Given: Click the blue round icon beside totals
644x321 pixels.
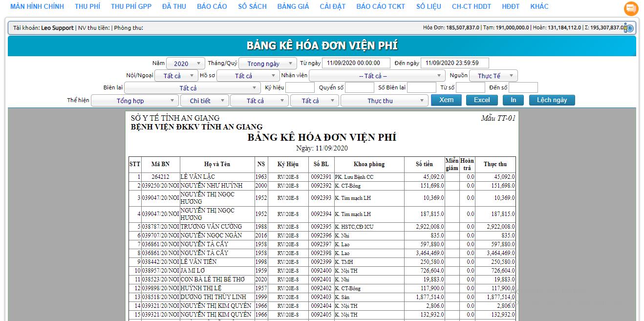Looking at the screenshot, I should (629, 28).
